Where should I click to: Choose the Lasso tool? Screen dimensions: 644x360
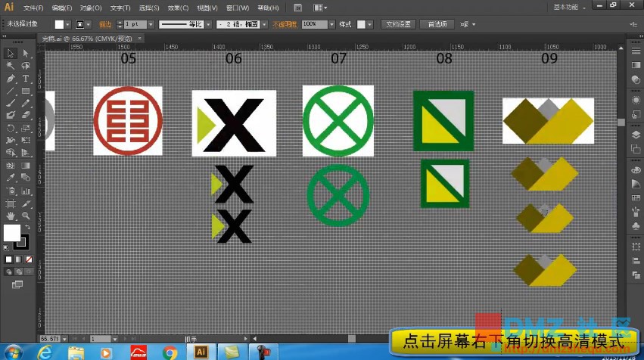(26, 66)
